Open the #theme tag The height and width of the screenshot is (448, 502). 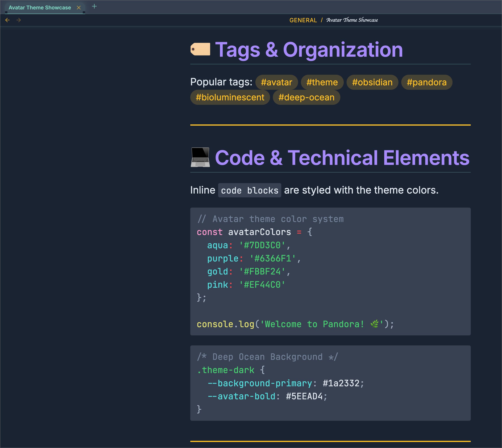[322, 82]
